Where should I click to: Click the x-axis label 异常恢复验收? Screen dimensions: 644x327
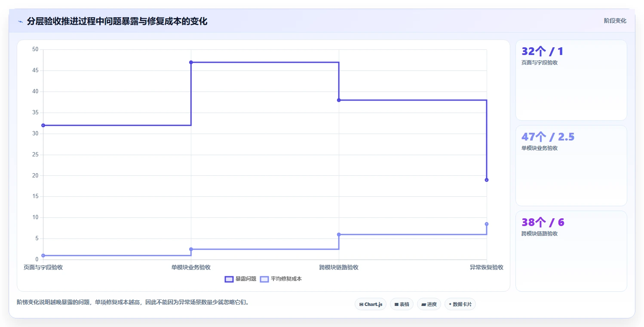[x=487, y=267]
